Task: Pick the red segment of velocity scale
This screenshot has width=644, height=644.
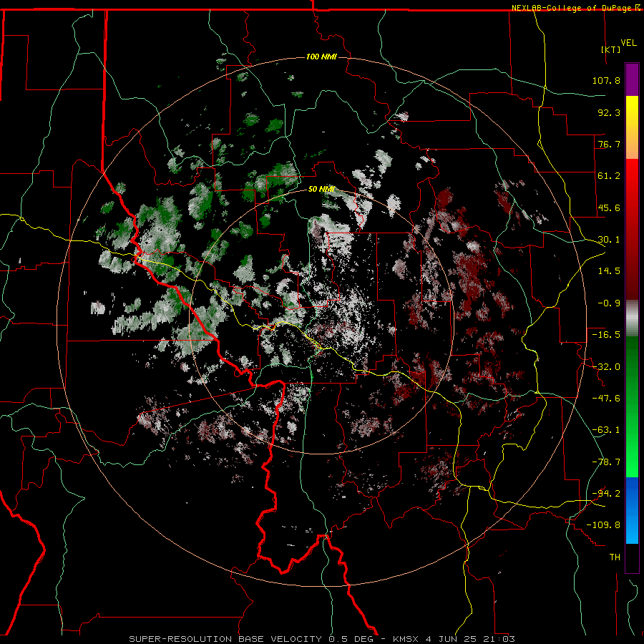Action: pos(632,229)
